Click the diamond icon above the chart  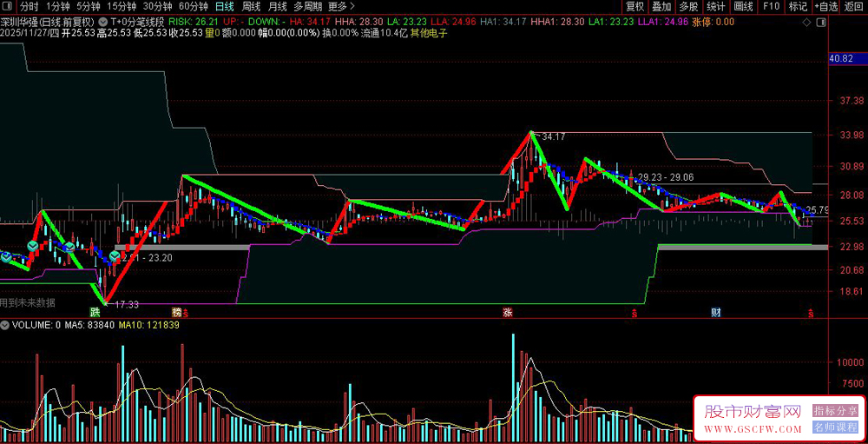tap(806, 23)
